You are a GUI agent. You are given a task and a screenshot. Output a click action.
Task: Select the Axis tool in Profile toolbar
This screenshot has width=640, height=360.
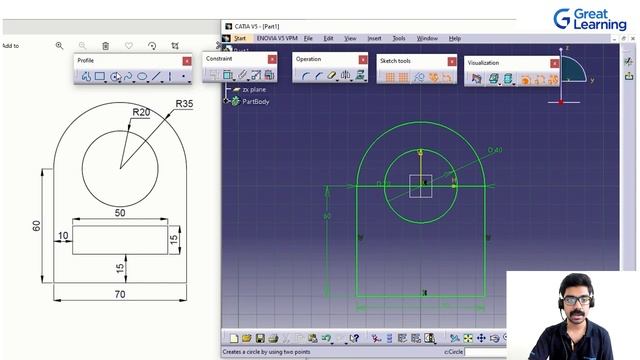(170, 76)
